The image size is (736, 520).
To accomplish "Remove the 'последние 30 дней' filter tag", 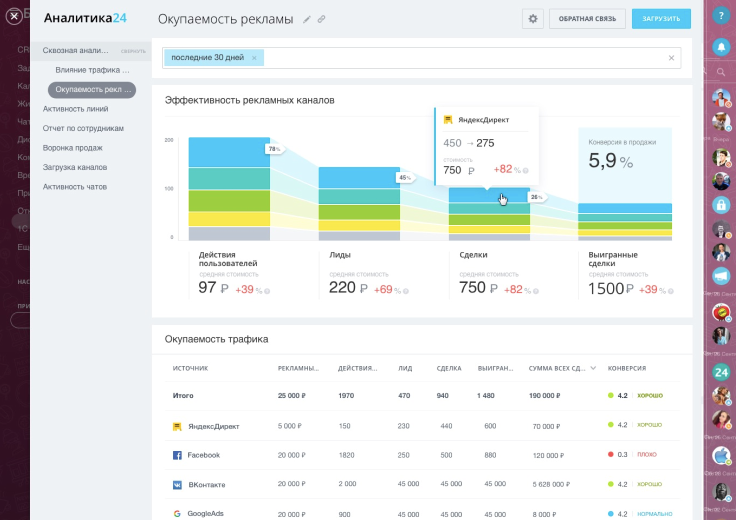I will pyautogui.click(x=254, y=58).
